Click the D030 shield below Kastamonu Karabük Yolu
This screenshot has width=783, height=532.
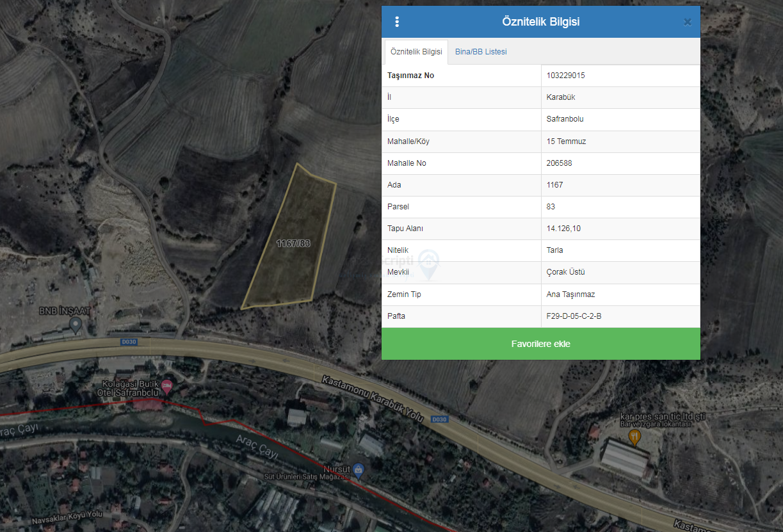pos(439,419)
